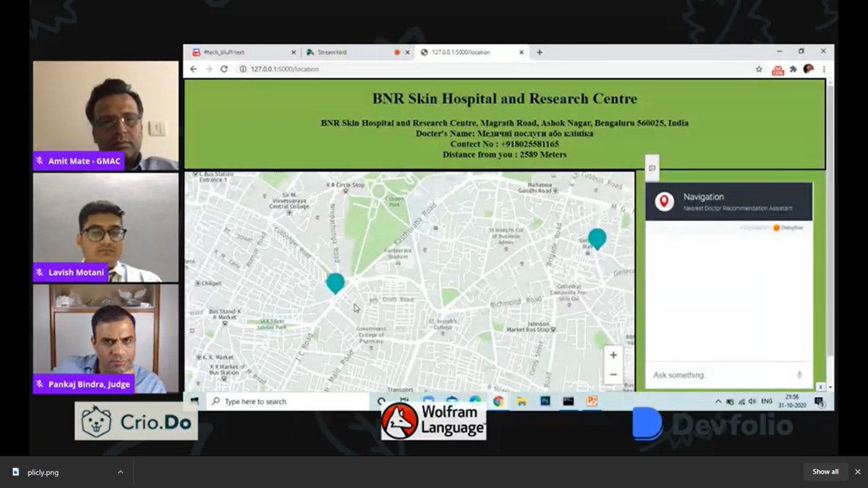The image size is (868, 488).
Task: Expand the plicly.png download chevron
Action: (x=122, y=472)
